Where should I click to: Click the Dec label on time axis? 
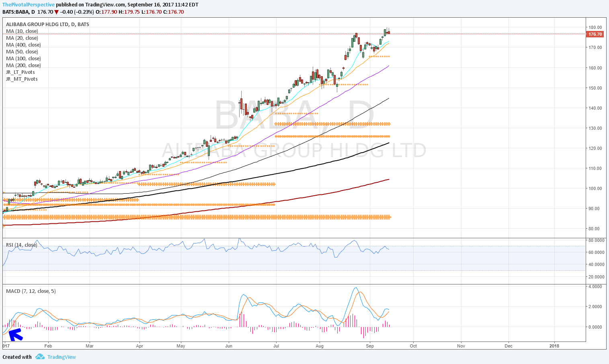[509, 346]
